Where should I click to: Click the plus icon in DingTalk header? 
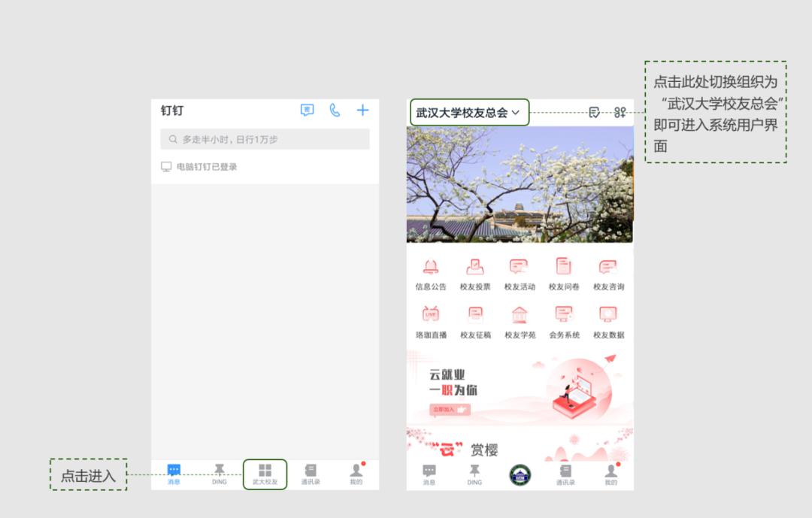point(362,110)
